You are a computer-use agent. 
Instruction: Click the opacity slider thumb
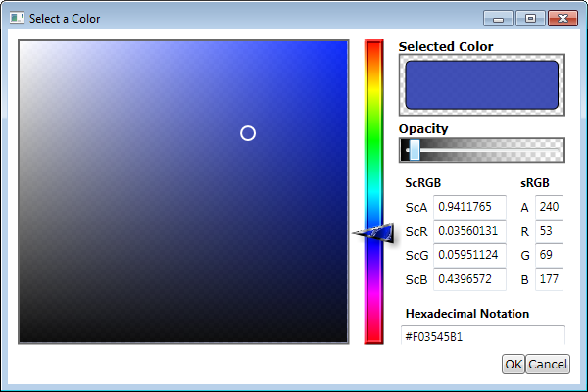(415, 149)
